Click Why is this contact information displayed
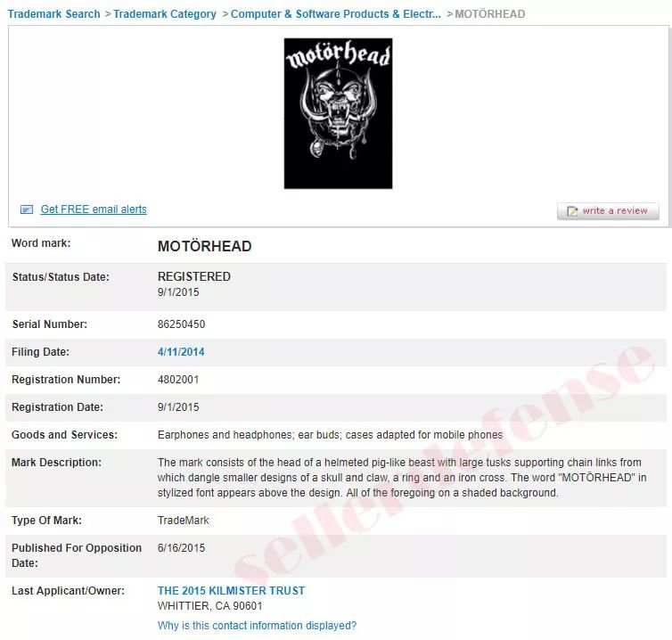The width and height of the screenshot is (672, 640). tap(257, 626)
